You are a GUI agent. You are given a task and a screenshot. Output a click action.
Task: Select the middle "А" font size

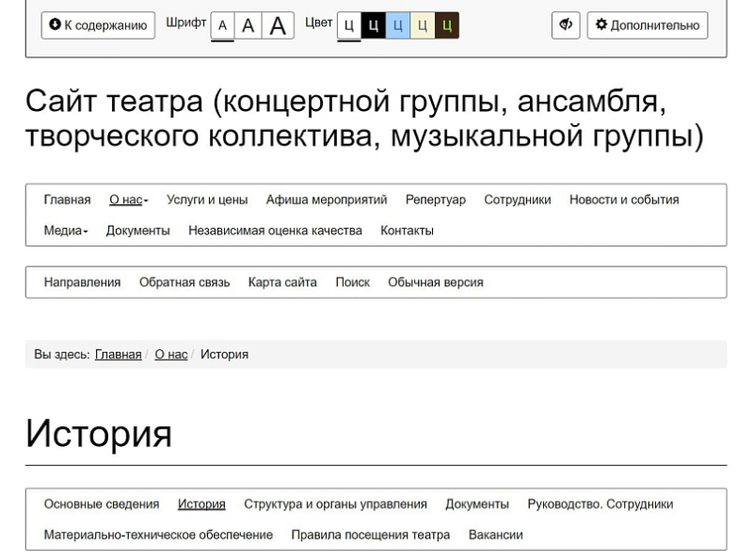247,26
